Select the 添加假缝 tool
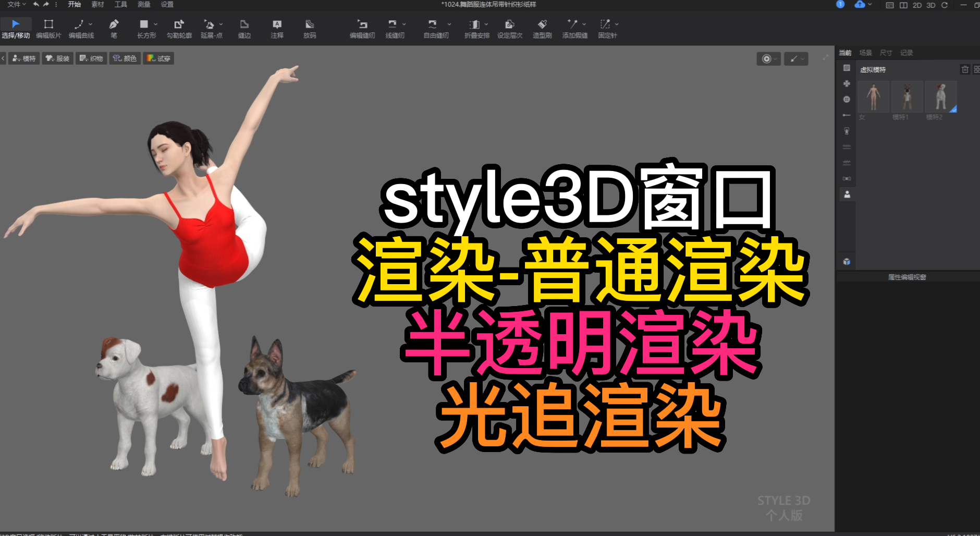This screenshot has width=980, height=536. point(575,29)
